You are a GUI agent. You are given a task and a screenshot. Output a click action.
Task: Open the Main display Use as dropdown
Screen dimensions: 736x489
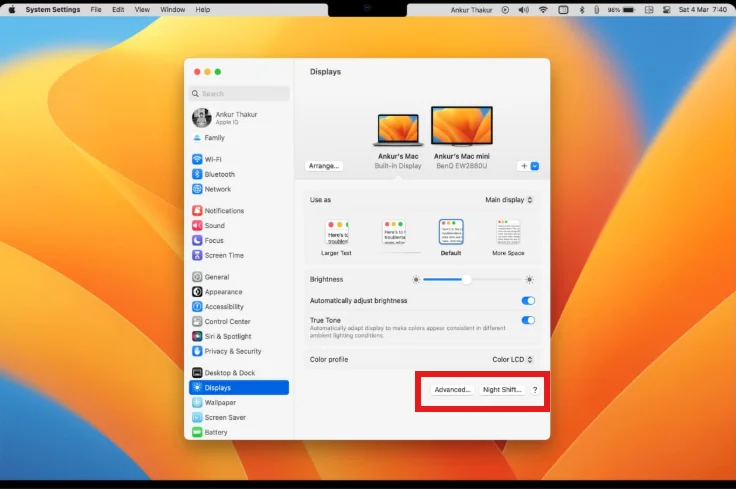[x=509, y=199]
